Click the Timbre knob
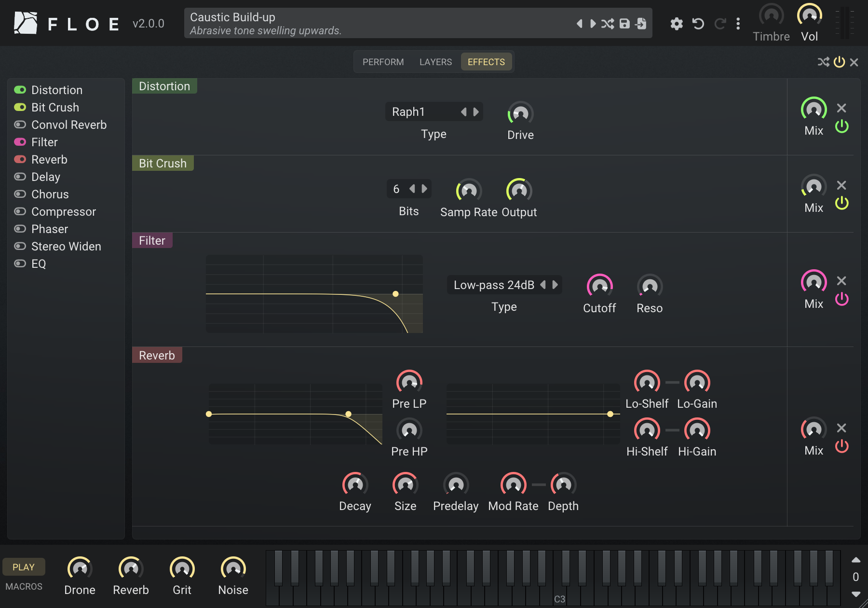868x608 pixels. pos(771,15)
